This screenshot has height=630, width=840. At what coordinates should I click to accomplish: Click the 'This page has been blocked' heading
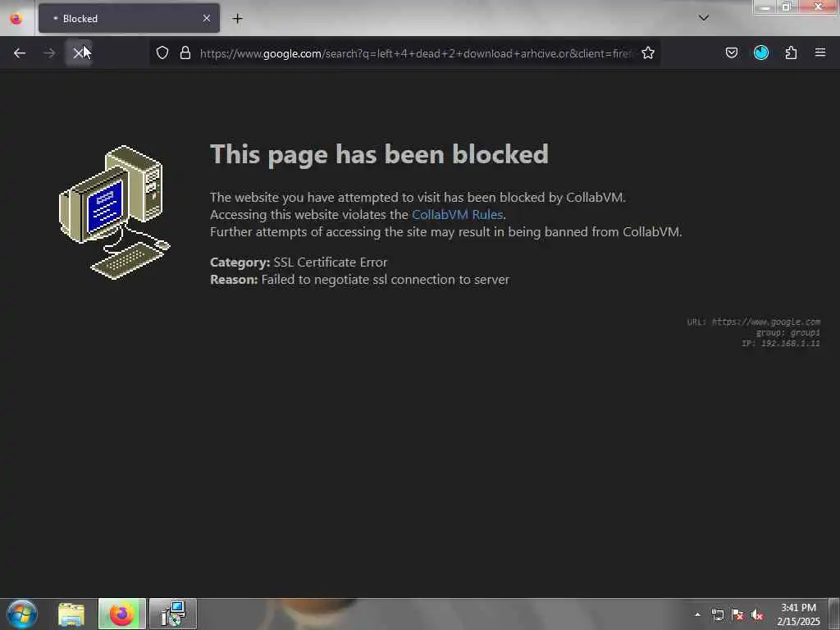click(379, 154)
